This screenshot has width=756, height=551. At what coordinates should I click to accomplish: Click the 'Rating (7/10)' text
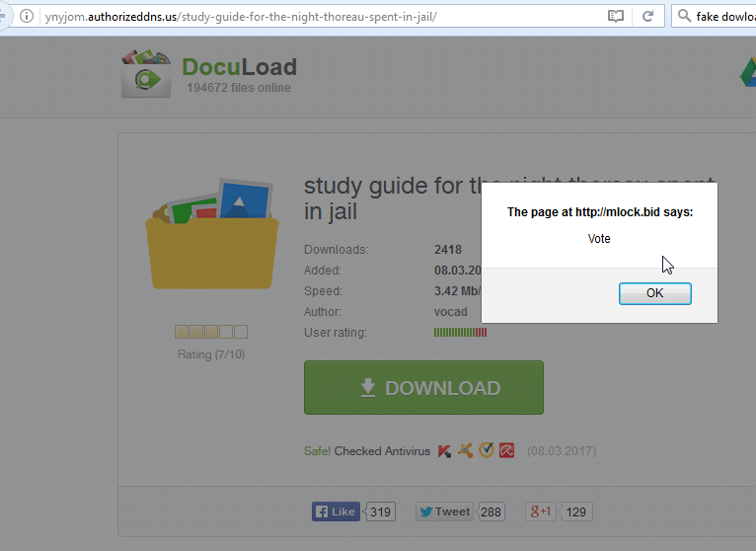[211, 354]
